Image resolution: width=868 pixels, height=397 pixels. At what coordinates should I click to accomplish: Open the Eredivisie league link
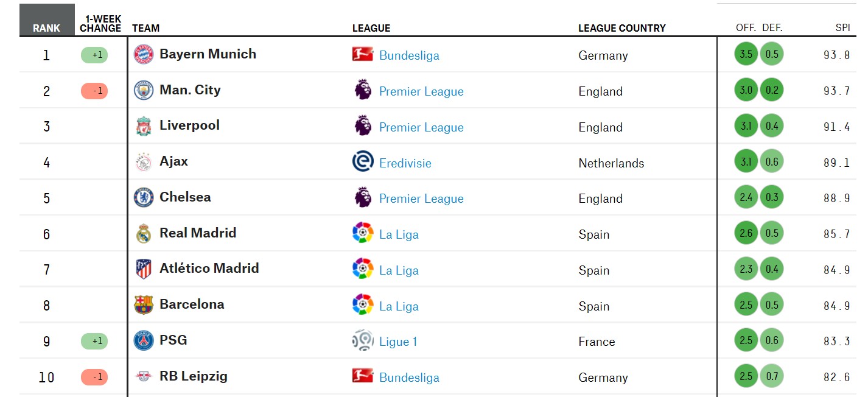pos(405,163)
